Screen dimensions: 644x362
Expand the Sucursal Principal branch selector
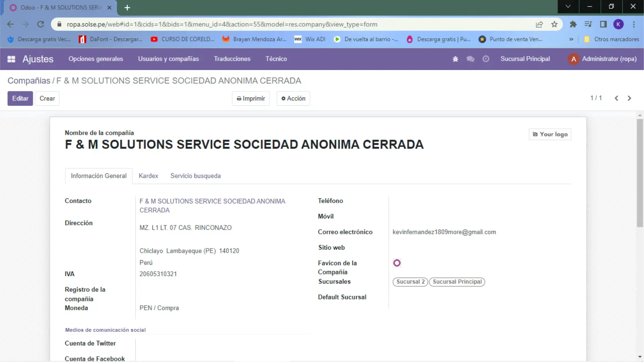click(525, 59)
